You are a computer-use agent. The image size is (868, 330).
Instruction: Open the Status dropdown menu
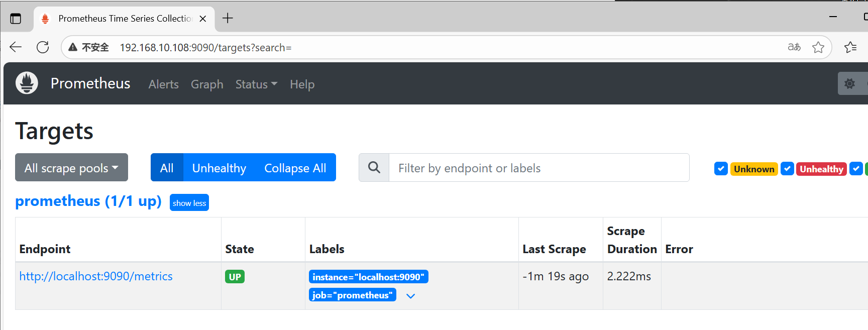tap(256, 84)
